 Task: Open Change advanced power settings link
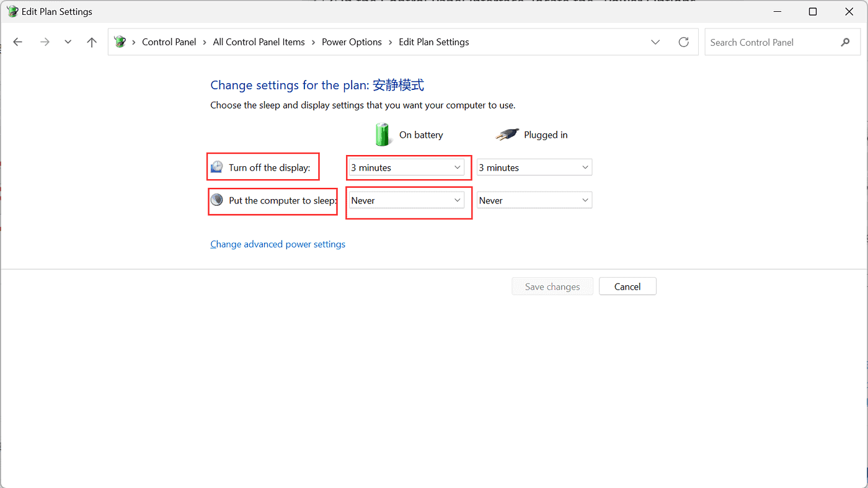278,244
